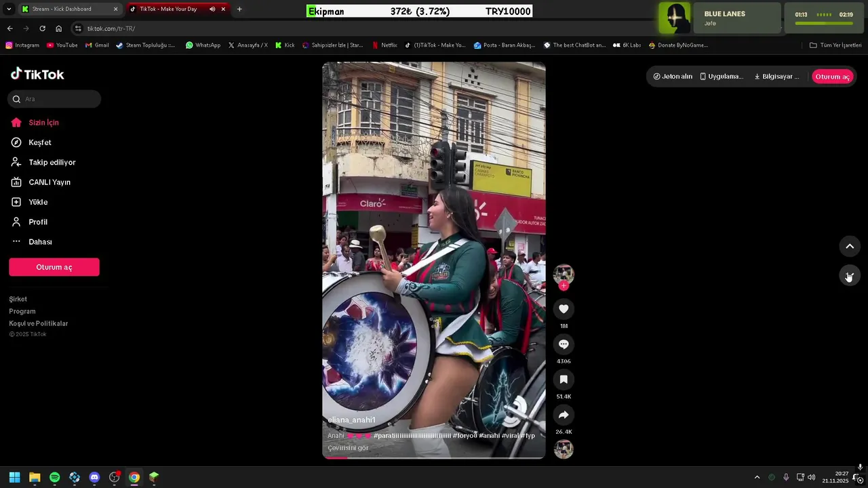Reload the page
Viewport: 868px width, 488px height.
point(42,28)
